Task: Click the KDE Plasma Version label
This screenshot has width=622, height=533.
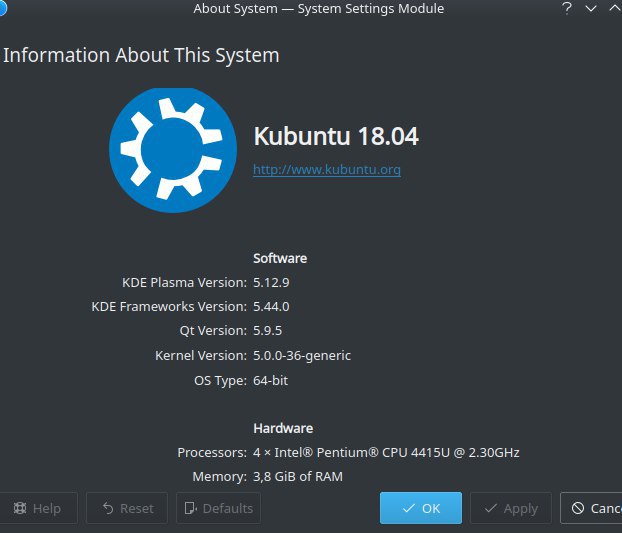Action: tap(184, 283)
